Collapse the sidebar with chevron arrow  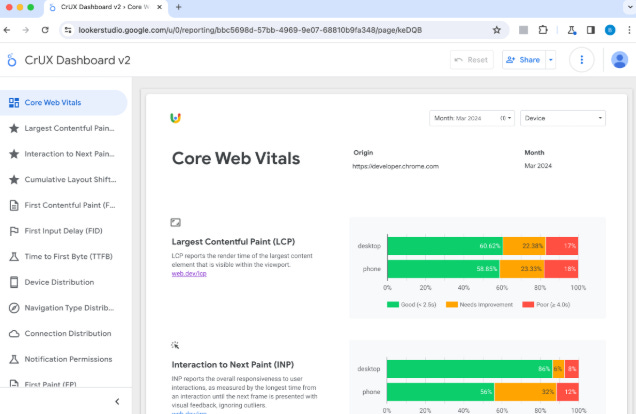pyautogui.click(x=117, y=401)
